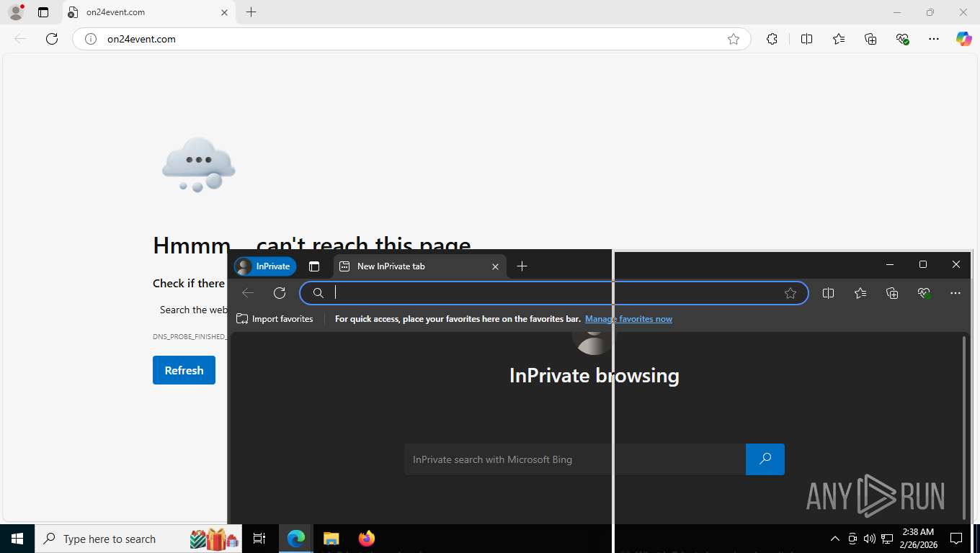Image resolution: width=980 pixels, height=553 pixels.
Task: Toggle split screen in the main Edge window
Action: point(806,39)
